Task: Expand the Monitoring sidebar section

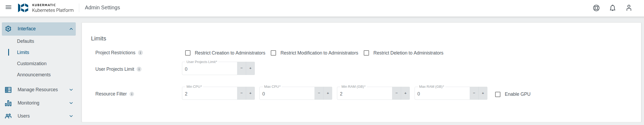Action: [71, 103]
